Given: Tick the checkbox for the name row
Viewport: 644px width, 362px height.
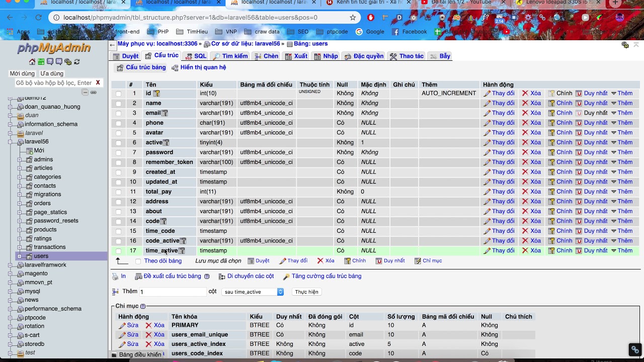Looking at the screenshot, I should [118, 103].
